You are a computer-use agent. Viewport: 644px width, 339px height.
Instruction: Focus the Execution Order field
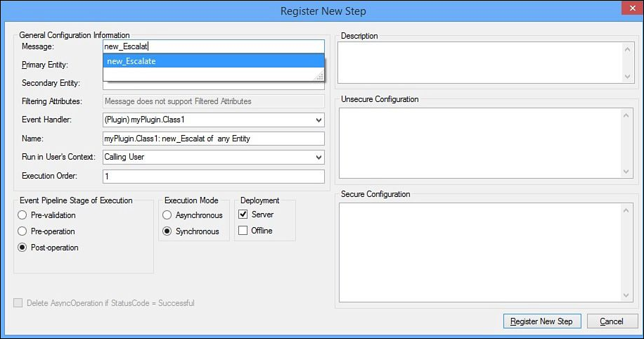tap(213, 177)
